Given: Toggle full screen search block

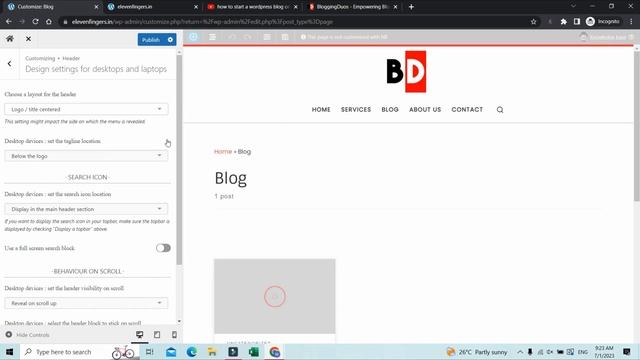Looking at the screenshot, I should coord(163,248).
